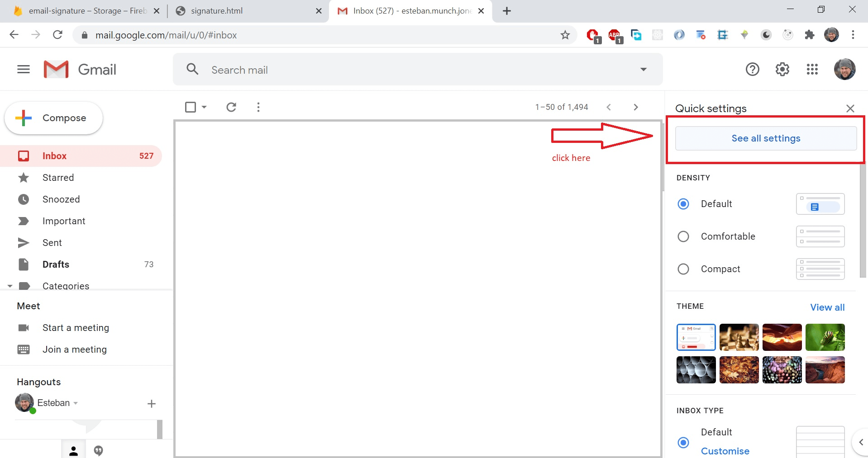Open the More options three-dot icon

[258, 107]
